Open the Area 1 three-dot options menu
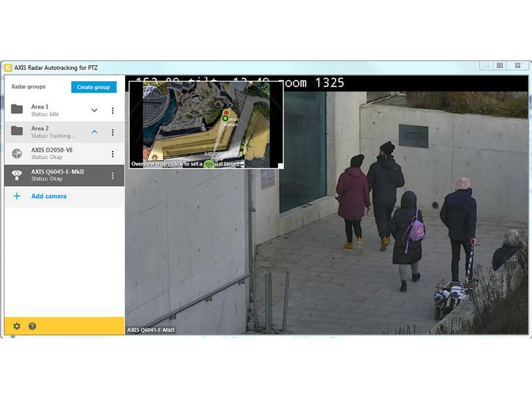The image size is (532, 399). click(x=112, y=110)
